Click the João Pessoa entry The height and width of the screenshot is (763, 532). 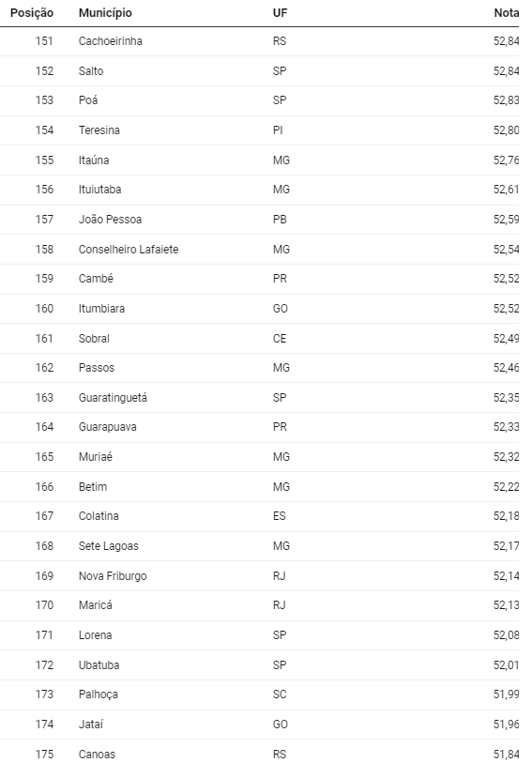click(110, 220)
